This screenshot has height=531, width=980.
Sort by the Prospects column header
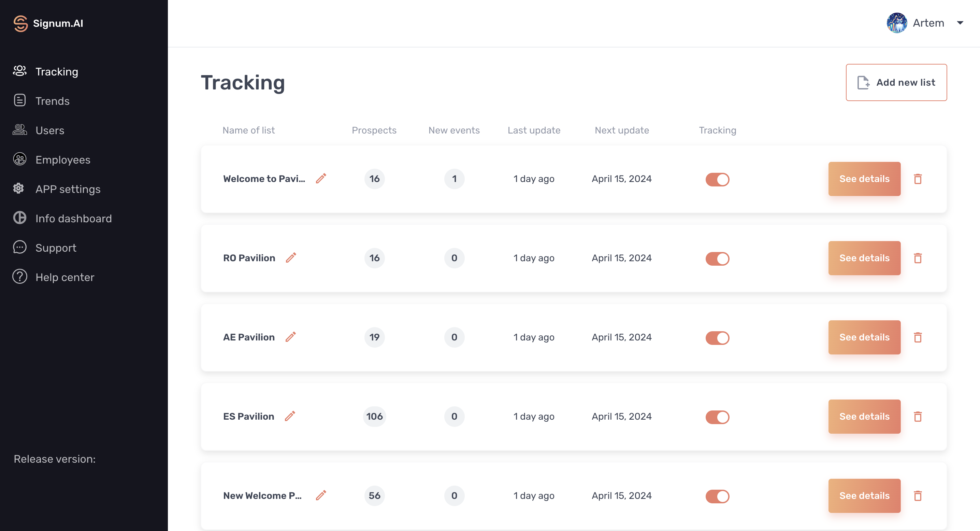pyautogui.click(x=374, y=130)
